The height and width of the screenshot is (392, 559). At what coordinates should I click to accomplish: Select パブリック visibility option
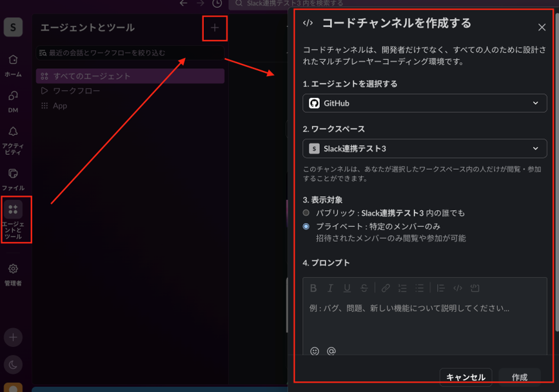pyautogui.click(x=306, y=213)
